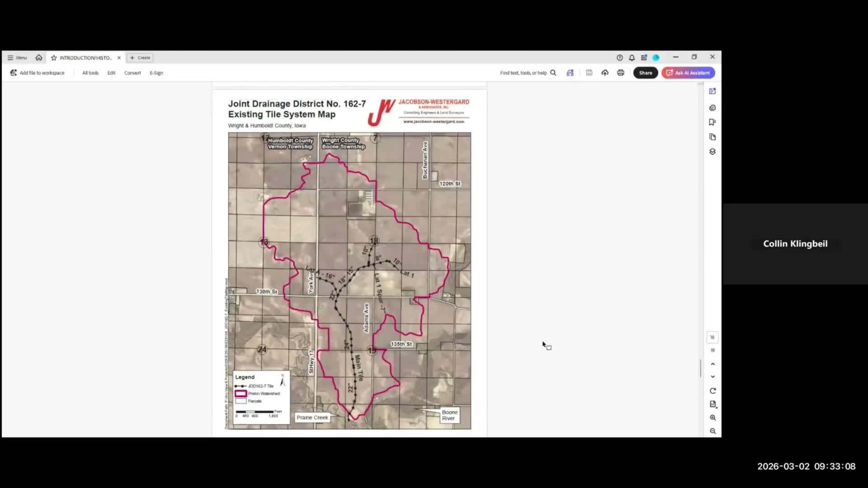The height and width of the screenshot is (488, 868).
Task: Click the Print icon in the toolbar
Action: [620, 73]
